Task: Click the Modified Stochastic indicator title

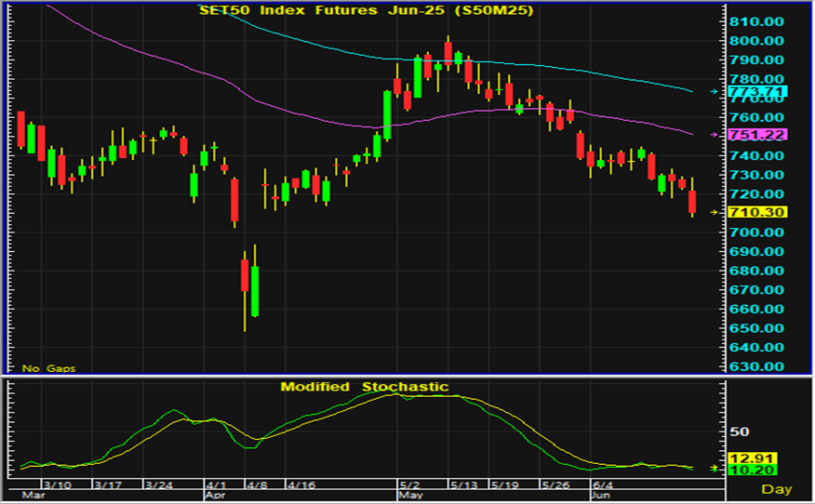Action: pos(365,387)
